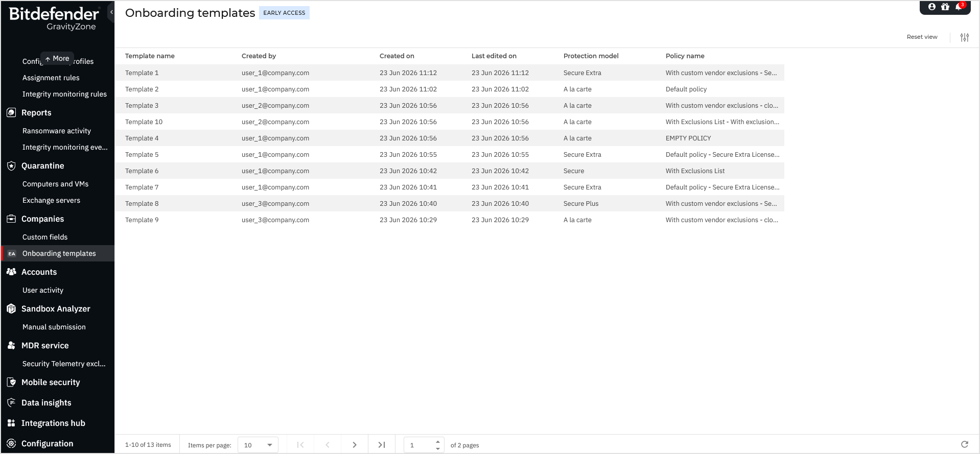Open the user account icon
This screenshot has width=980, height=454.
tap(932, 7)
